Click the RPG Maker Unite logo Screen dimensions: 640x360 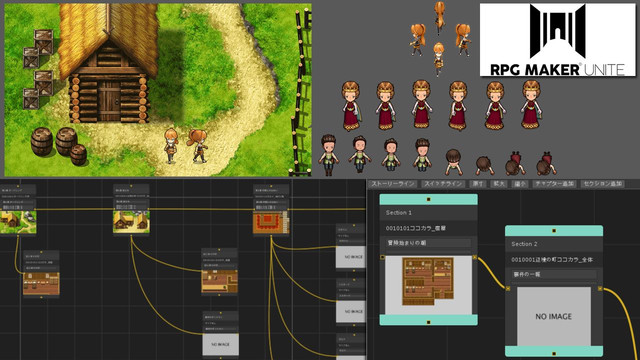(x=558, y=40)
